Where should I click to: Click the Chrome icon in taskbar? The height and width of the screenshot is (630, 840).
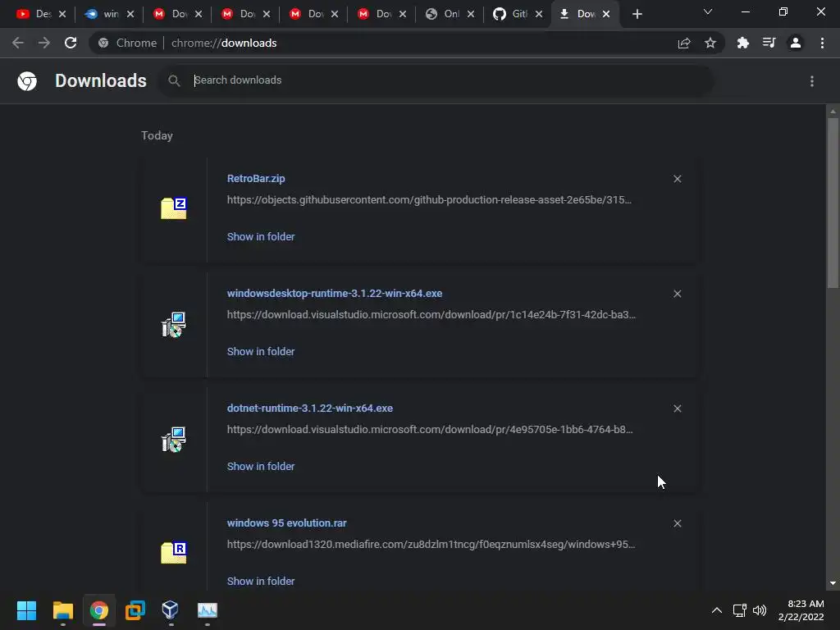click(x=99, y=610)
